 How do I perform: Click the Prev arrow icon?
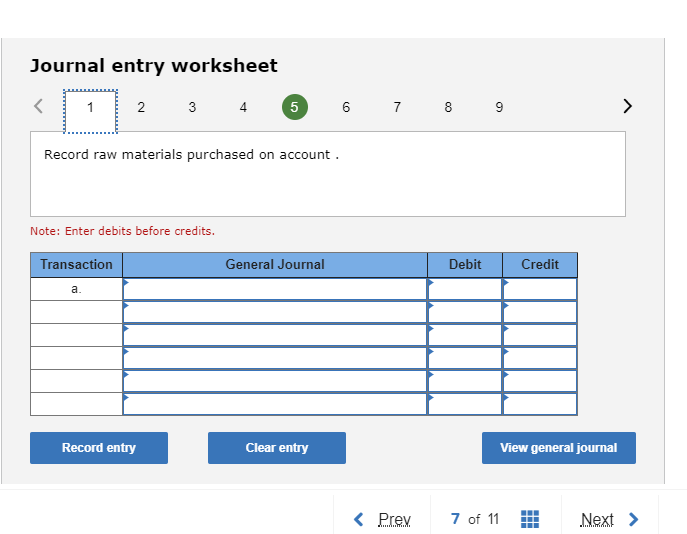358,520
